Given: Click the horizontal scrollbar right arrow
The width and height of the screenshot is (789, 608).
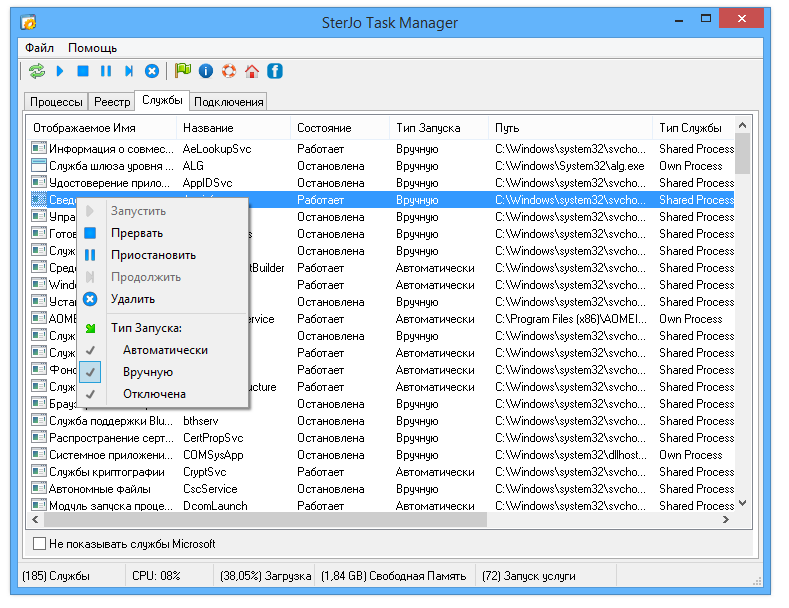Looking at the screenshot, I should (726, 519).
